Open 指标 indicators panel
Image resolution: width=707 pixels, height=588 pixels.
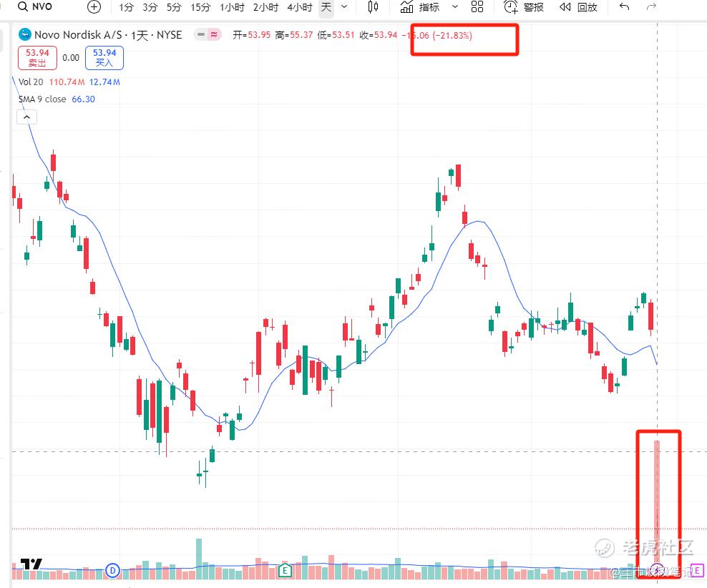tap(420, 7)
